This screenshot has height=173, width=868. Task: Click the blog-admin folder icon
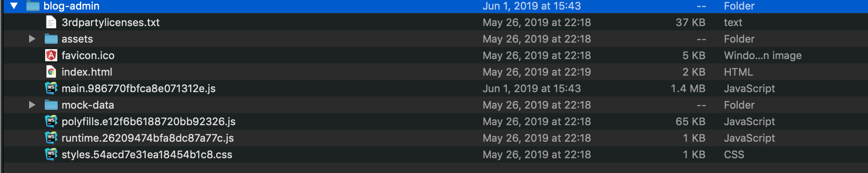[x=33, y=6]
